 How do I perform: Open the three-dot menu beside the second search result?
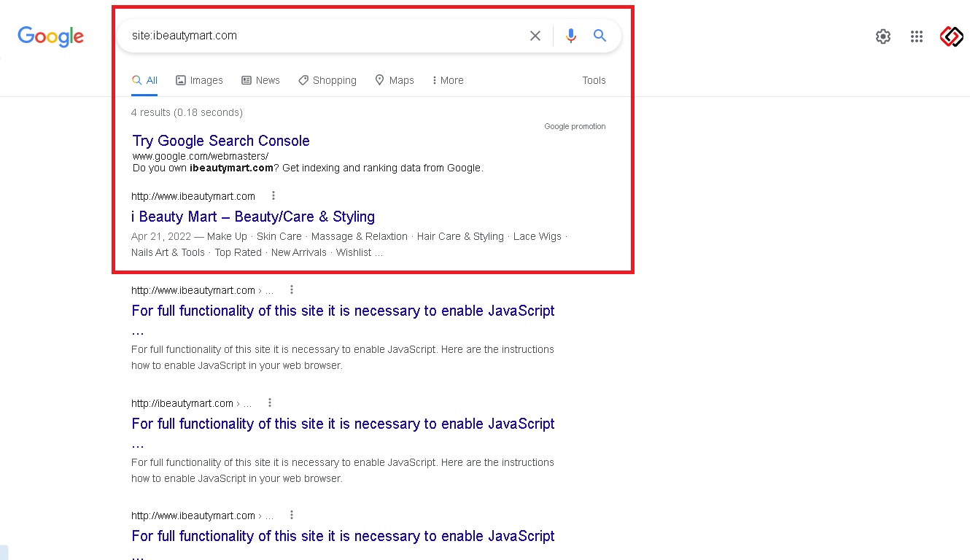point(292,289)
